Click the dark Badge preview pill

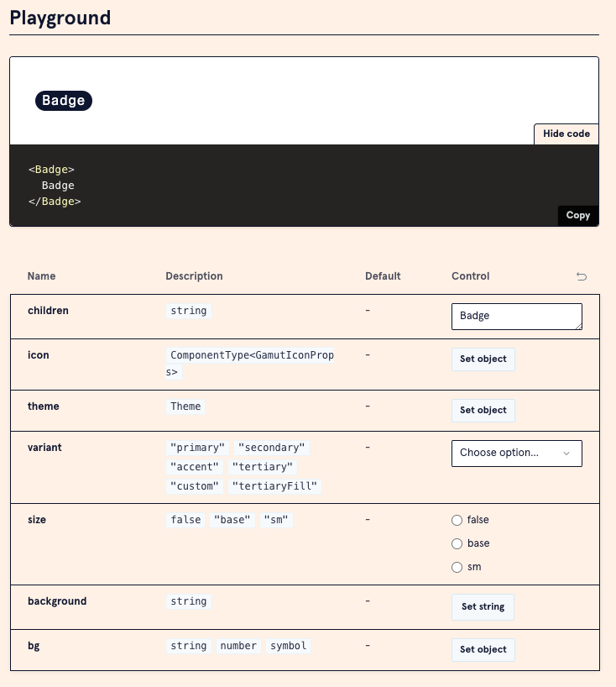(63, 101)
